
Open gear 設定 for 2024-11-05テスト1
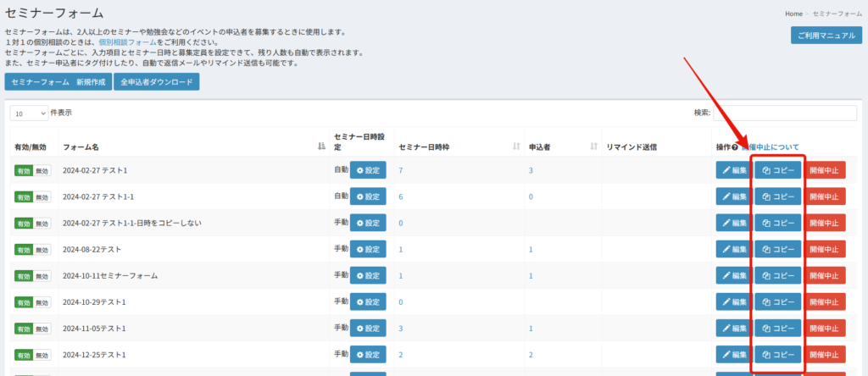[x=368, y=329]
